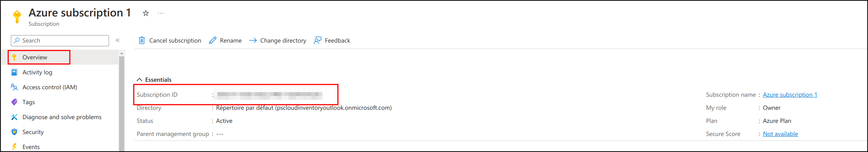Select Overview in the sidebar menu
The height and width of the screenshot is (152, 868).
click(x=35, y=57)
